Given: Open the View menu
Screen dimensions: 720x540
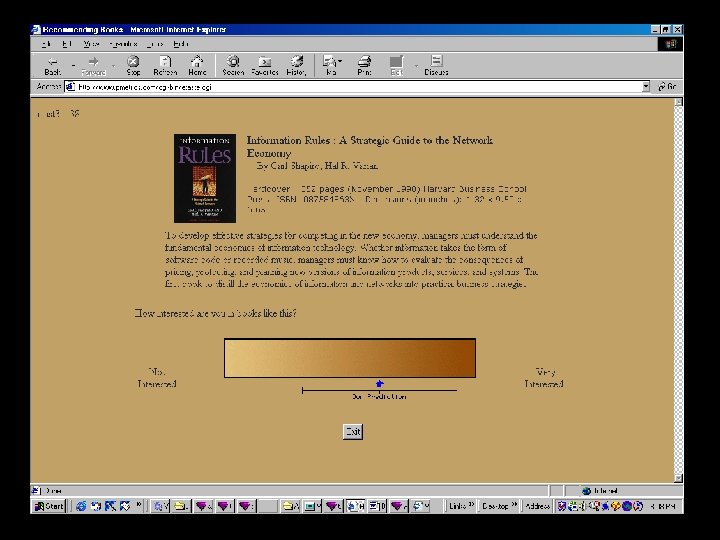Looking at the screenshot, I should [91, 44].
